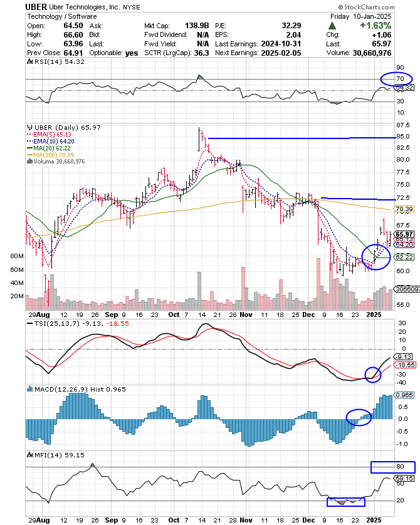Click the TSI(25,13,7) indicator label
420x525 pixels.
point(56,323)
